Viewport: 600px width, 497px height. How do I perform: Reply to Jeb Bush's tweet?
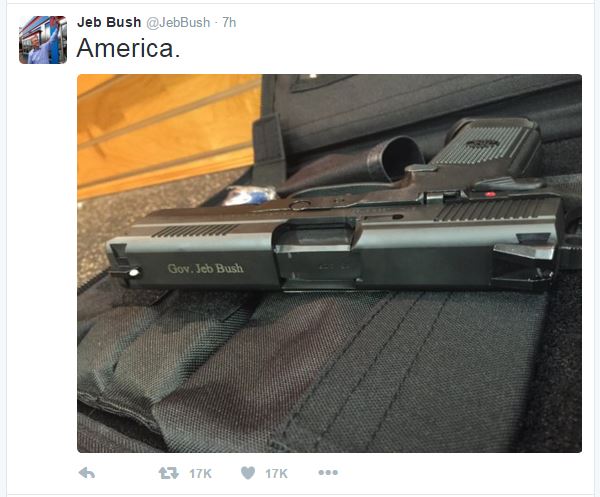point(87,473)
